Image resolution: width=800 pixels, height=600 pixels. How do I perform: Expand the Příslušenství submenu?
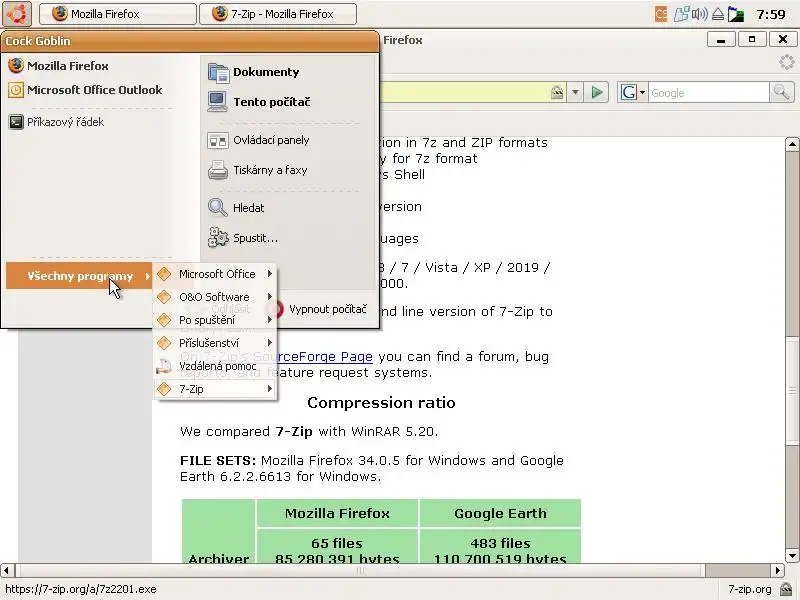(215, 343)
